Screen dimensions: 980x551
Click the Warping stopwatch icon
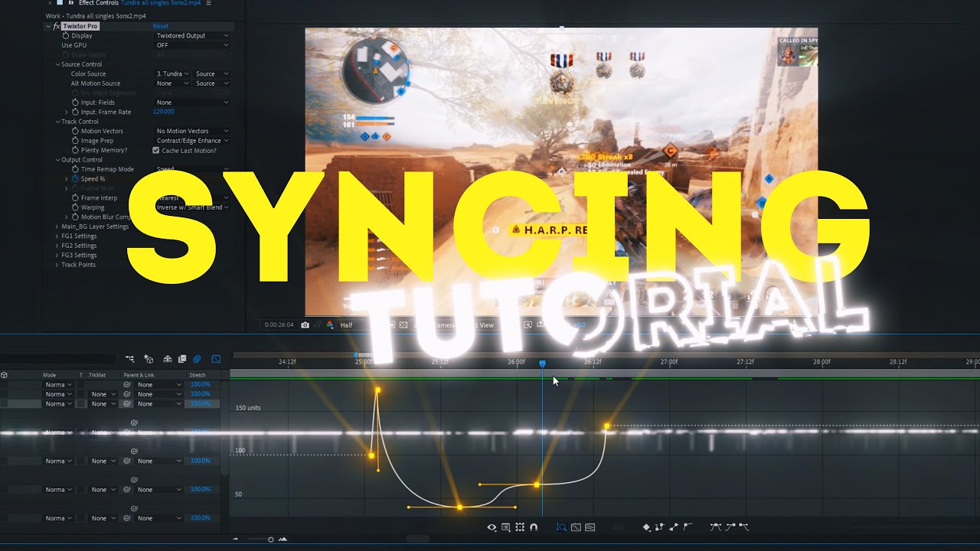pos(75,207)
